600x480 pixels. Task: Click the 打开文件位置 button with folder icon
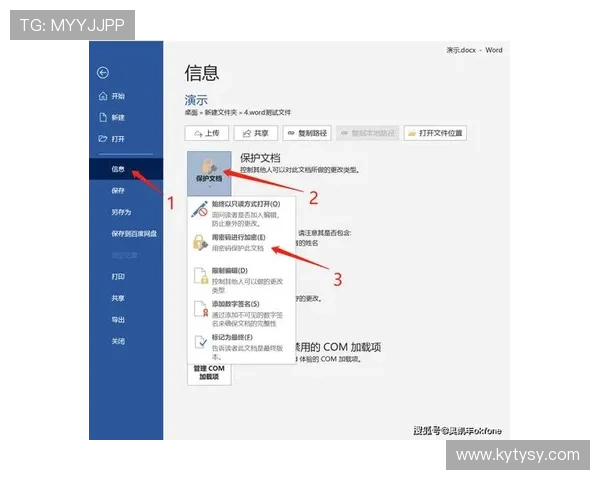[435, 133]
